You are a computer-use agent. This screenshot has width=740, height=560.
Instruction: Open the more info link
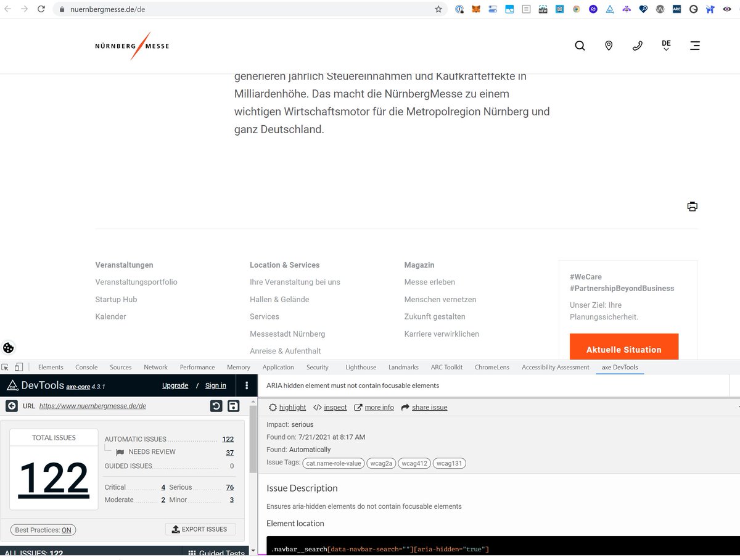pos(374,408)
